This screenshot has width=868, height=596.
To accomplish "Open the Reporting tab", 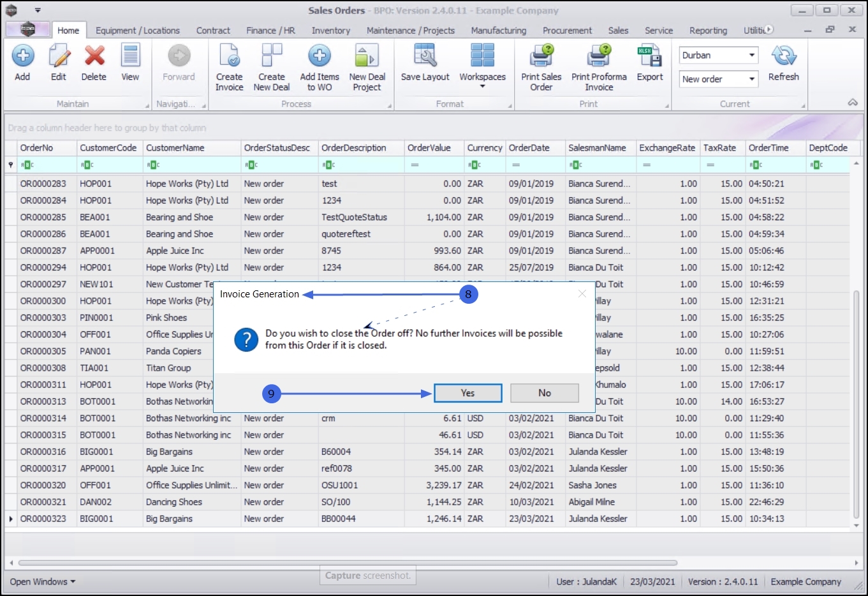I will [708, 30].
